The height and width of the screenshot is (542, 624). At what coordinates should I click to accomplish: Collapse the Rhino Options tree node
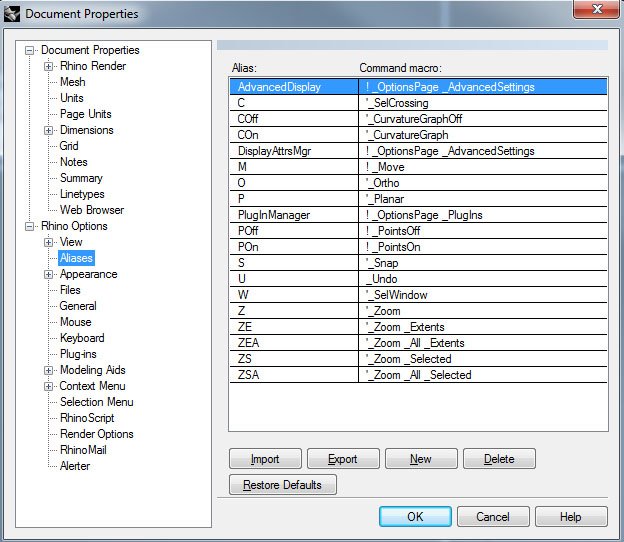pos(30,226)
